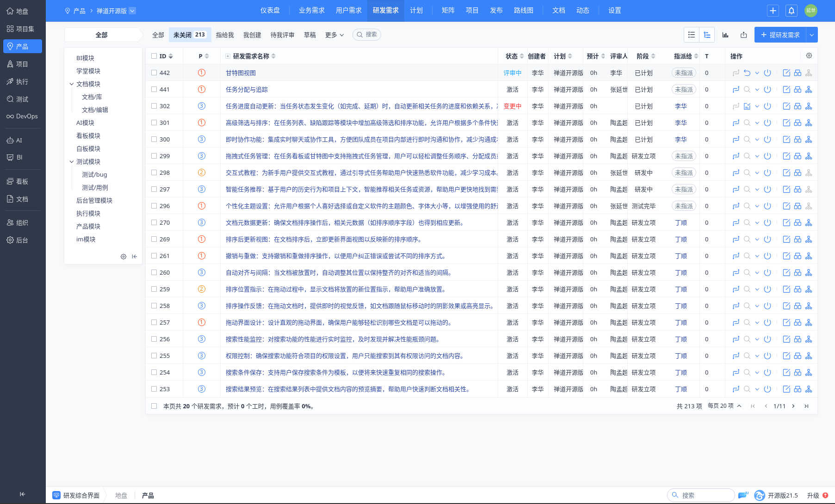The image size is (835, 504).
Task: Select all stories with the header checkbox
Action: (154, 55)
